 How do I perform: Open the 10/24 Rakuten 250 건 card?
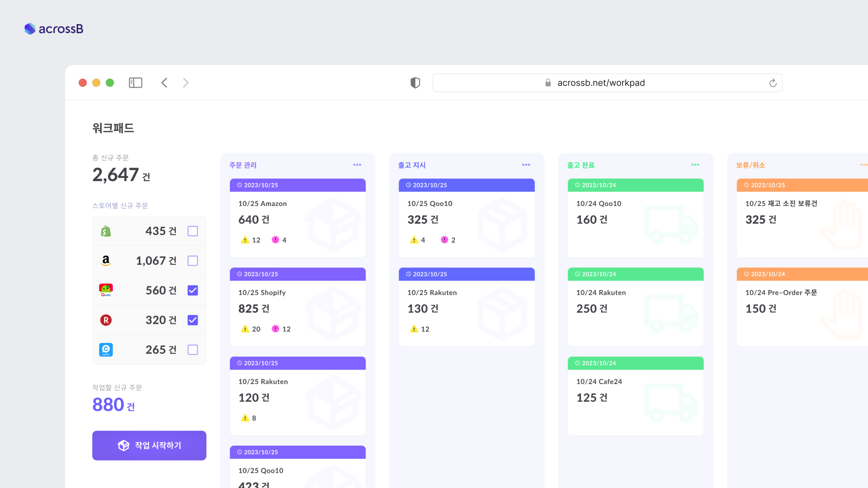(636, 307)
